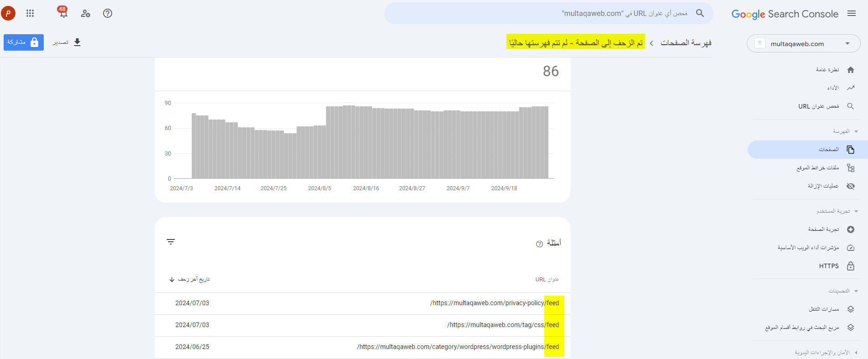Click the Google Search Console logo
The width and height of the screenshot is (868, 359).
click(785, 14)
